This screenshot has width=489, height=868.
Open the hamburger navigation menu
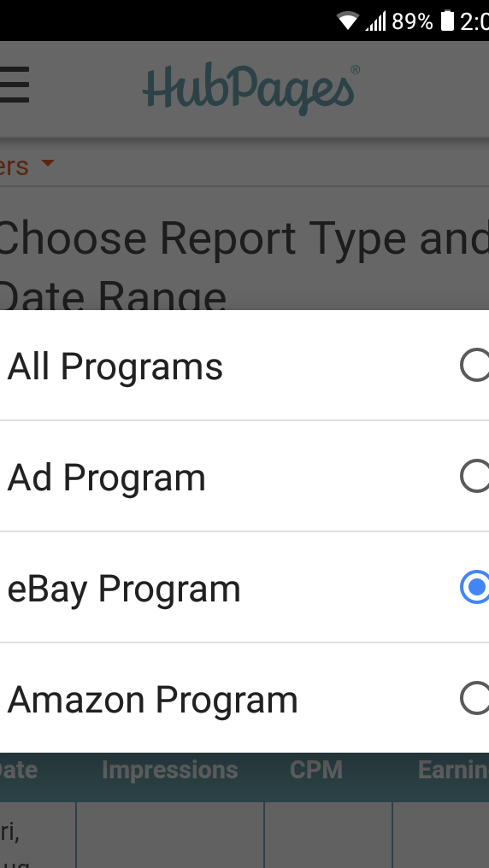(x=14, y=85)
